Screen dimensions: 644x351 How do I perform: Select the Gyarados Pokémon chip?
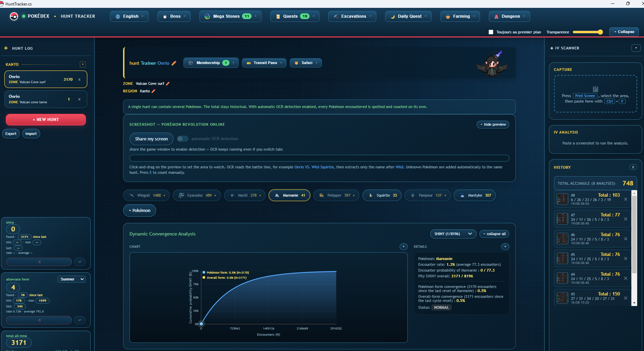pyautogui.click(x=197, y=196)
